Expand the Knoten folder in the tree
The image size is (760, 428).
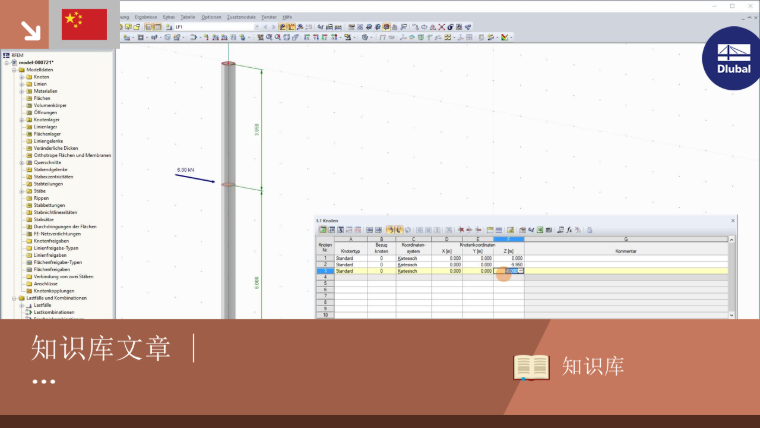tap(22, 77)
